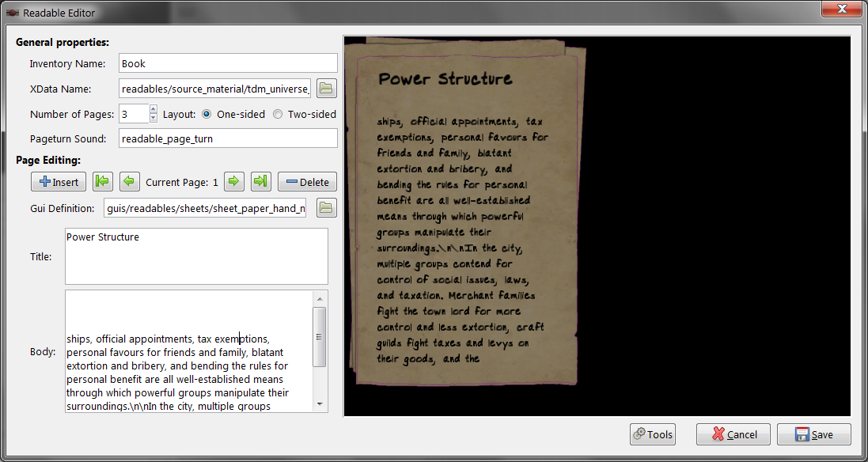868x462 pixels.
Task: Jump to first page with green arrow
Action: click(102, 181)
